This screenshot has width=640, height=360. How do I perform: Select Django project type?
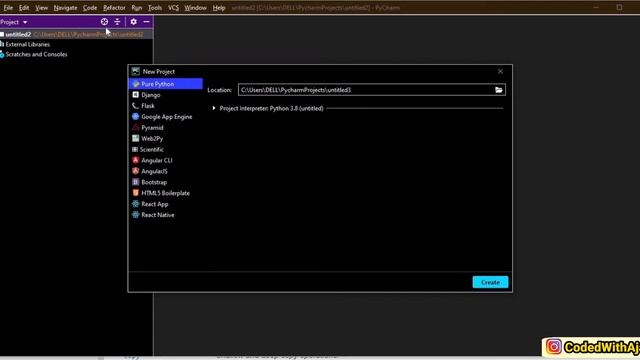click(x=165, y=95)
